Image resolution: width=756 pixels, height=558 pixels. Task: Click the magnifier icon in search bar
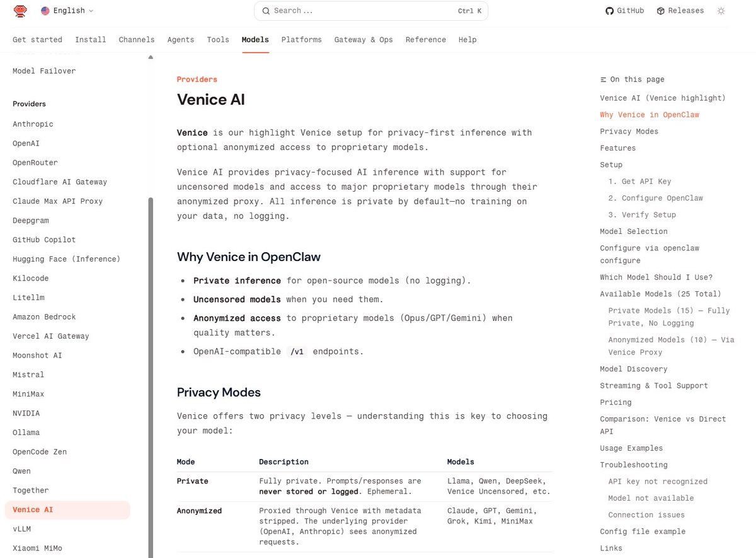click(266, 11)
